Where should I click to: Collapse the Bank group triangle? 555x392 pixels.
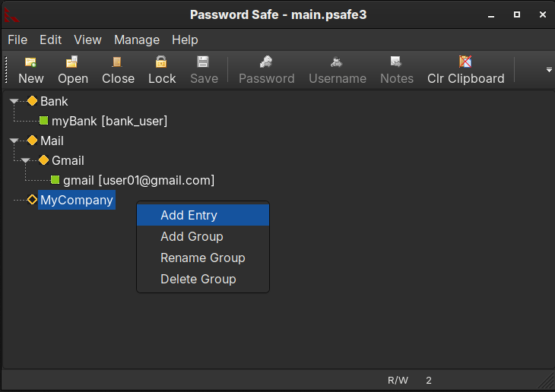click(14, 102)
